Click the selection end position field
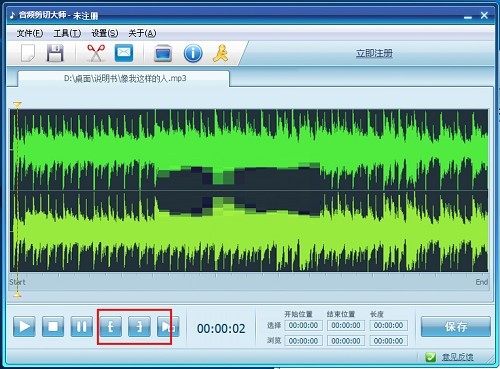The height and width of the screenshot is (369, 500). 346,325
